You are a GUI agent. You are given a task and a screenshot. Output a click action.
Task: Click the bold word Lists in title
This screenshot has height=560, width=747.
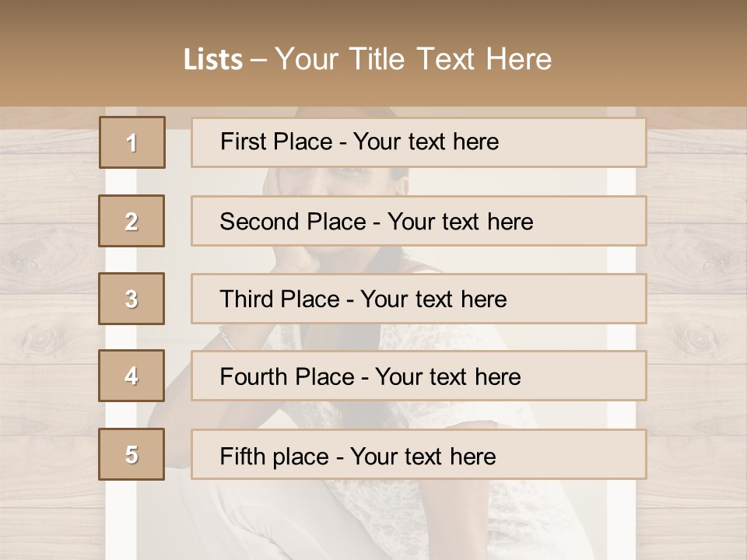[213, 60]
